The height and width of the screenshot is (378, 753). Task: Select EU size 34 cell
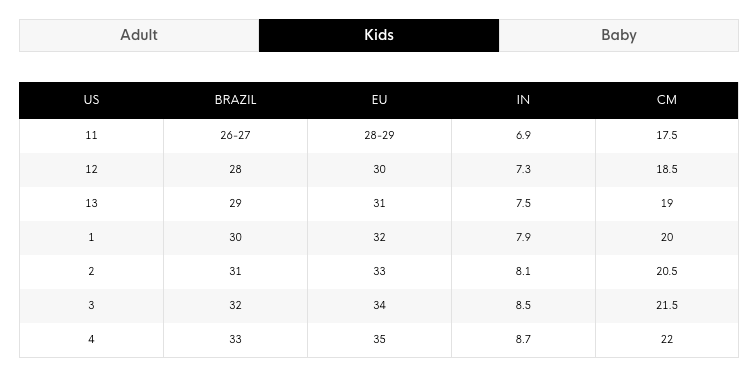379,305
